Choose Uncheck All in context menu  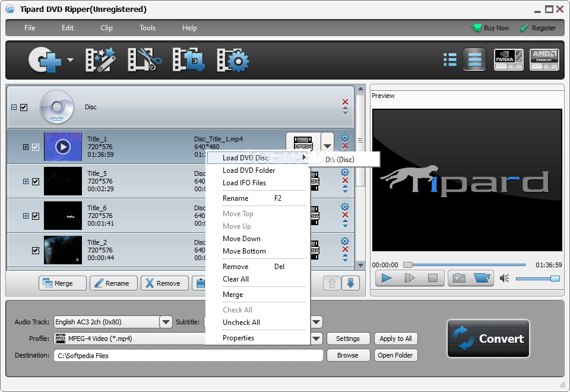coord(258,322)
